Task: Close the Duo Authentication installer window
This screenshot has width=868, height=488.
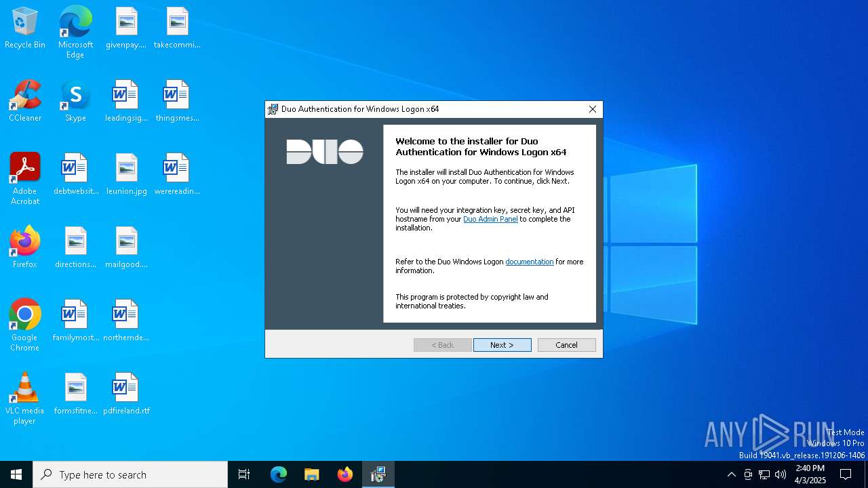Action: coord(593,109)
